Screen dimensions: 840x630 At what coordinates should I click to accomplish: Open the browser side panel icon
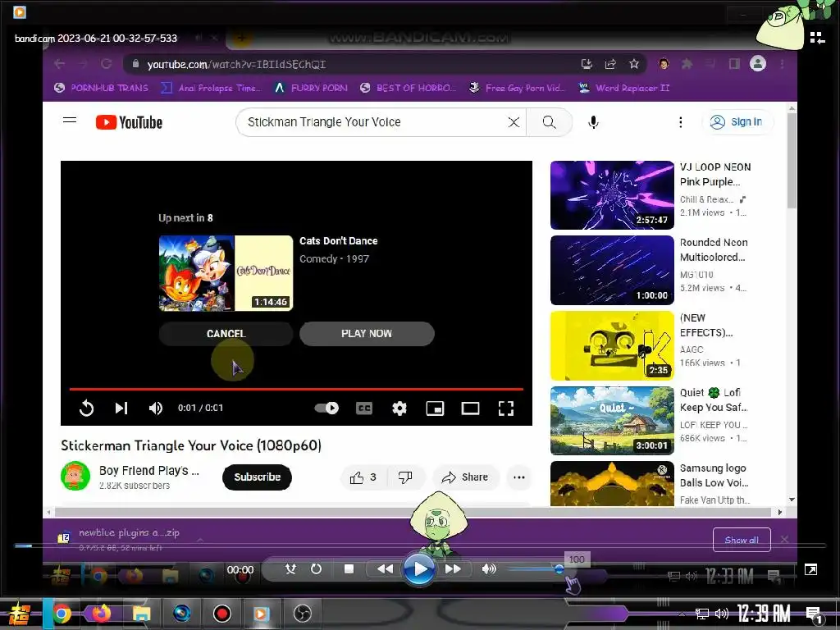point(734,64)
